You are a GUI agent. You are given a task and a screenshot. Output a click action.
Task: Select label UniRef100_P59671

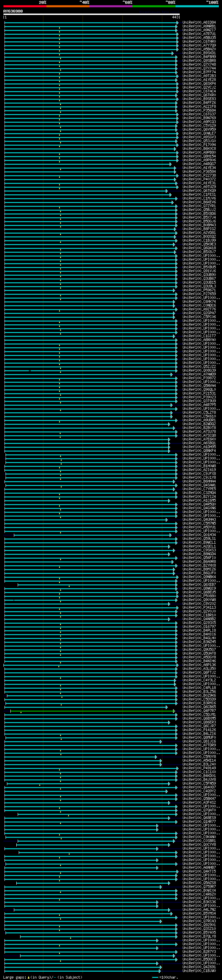(199, 290)
